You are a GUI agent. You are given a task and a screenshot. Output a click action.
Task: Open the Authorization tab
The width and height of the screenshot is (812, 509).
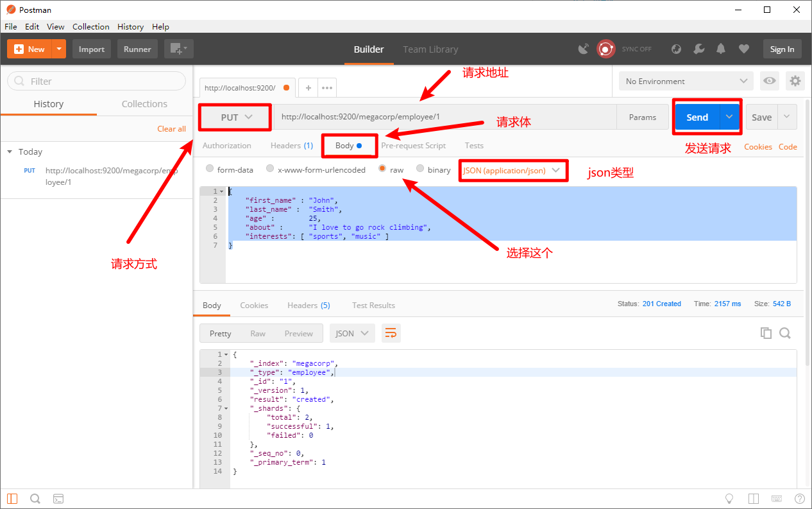click(227, 146)
